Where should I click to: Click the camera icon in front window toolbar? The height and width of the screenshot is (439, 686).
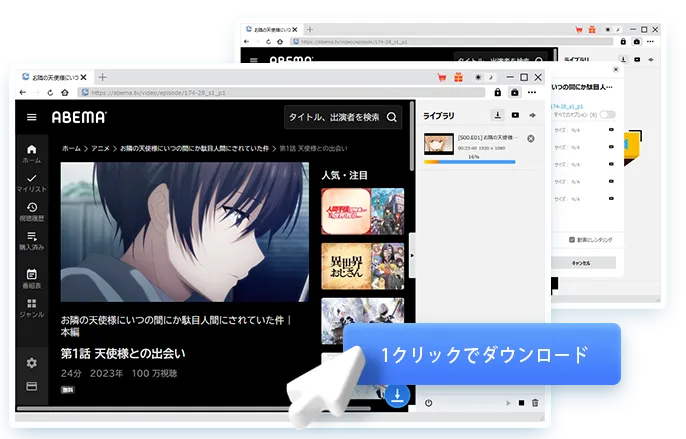pyautogui.click(x=514, y=92)
